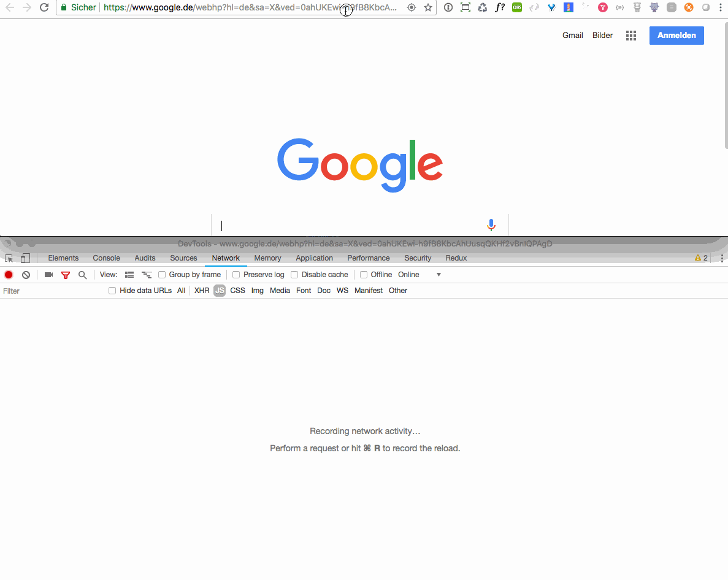This screenshot has width=728, height=580.
Task: Toggle the red filter funnel
Action: tap(66, 275)
